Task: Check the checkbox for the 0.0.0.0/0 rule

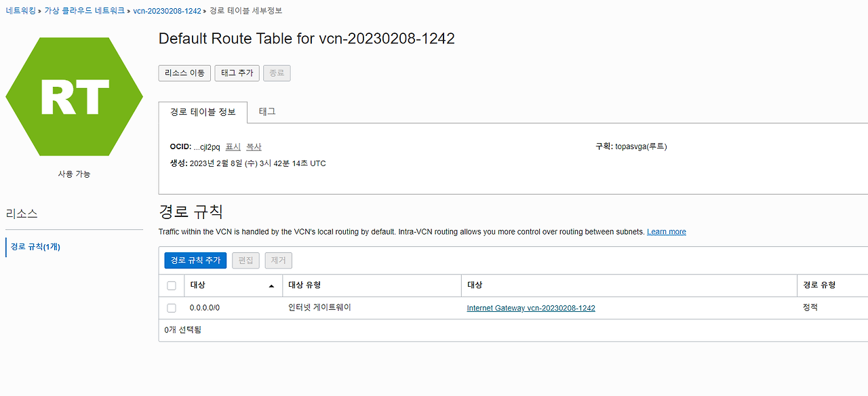Action: click(x=172, y=308)
